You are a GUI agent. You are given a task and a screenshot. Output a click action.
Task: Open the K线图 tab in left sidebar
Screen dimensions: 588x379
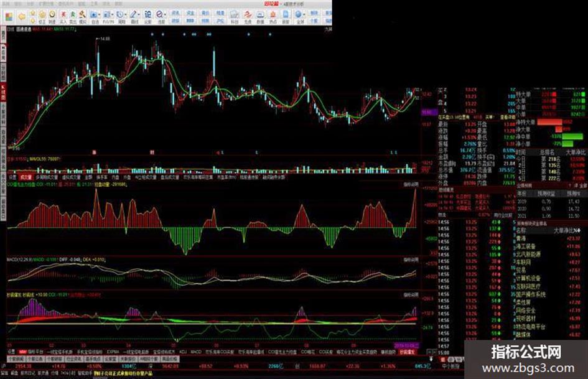pos(3,93)
